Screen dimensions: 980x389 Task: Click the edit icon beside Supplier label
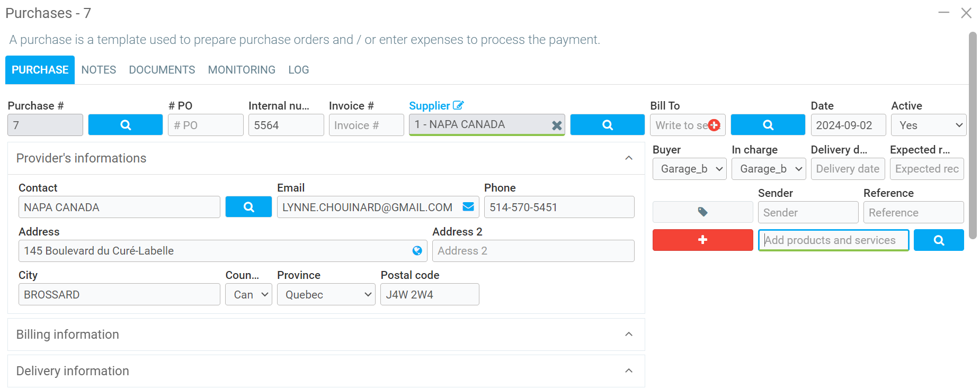tap(458, 105)
